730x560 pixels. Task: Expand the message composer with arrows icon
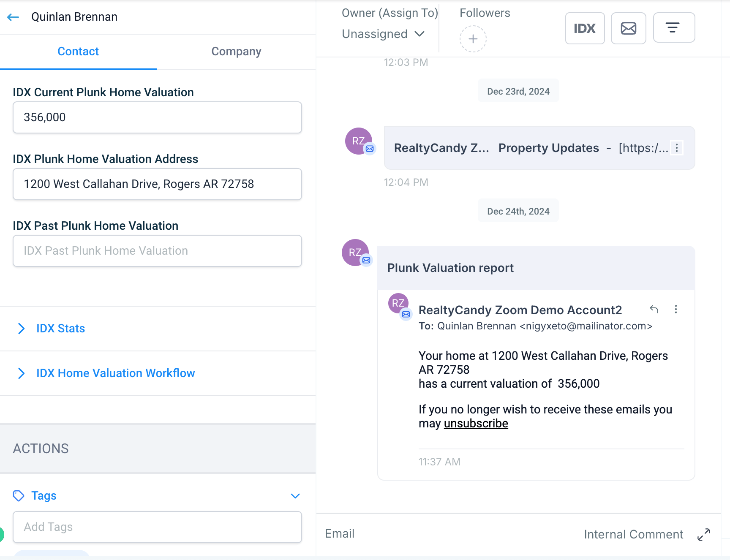coord(703,534)
